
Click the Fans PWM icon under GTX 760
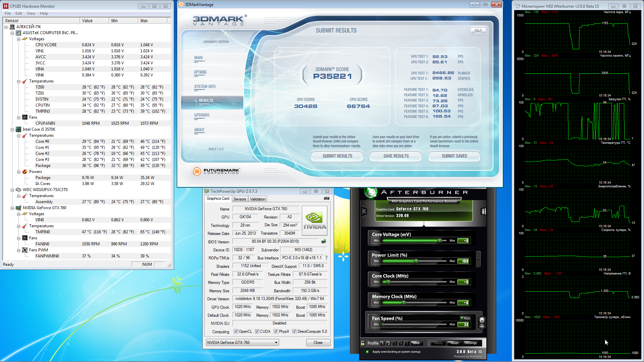point(25,250)
